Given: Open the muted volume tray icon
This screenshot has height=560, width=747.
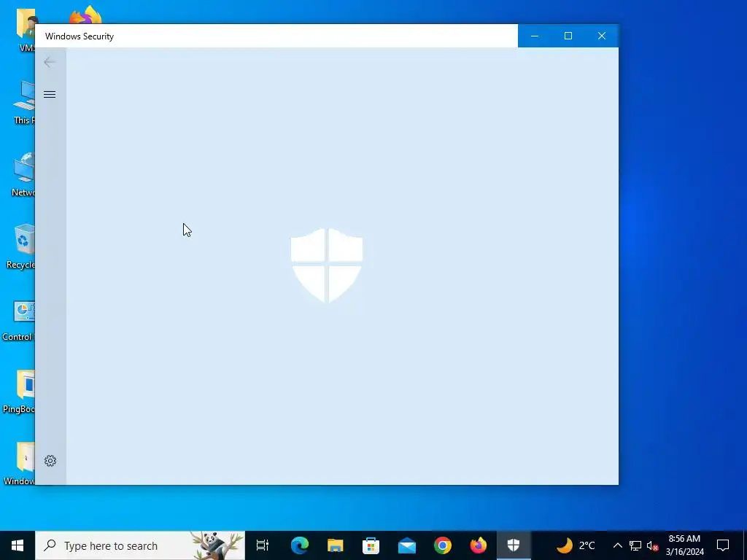Looking at the screenshot, I should [652, 545].
